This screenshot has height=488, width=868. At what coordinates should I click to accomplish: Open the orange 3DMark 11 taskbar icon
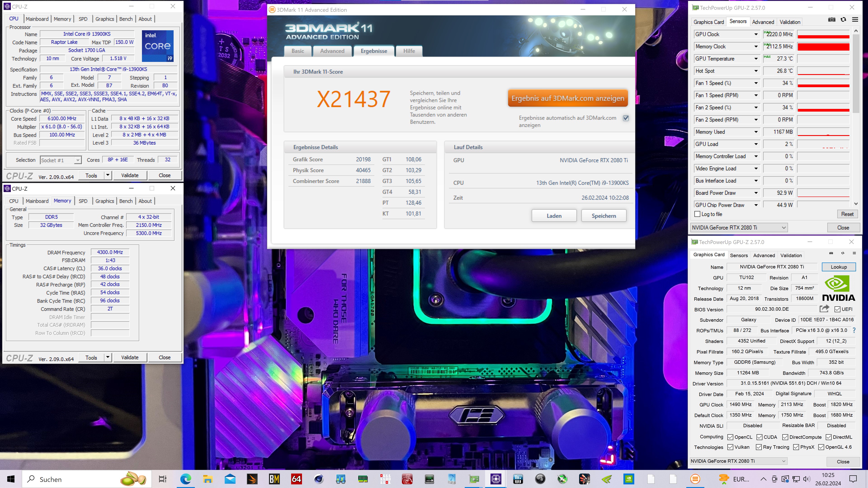click(x=695, y=479)
